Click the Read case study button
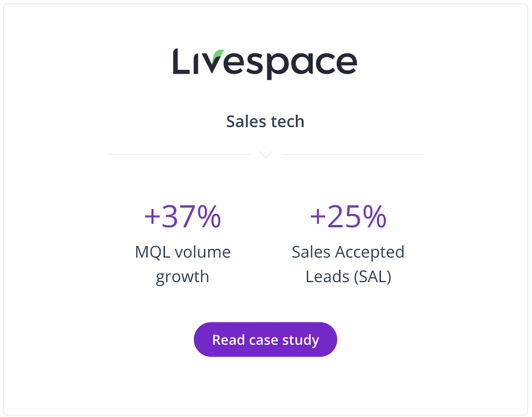The width and height of the screenshot is (532, 417). (x=265, y=339)
